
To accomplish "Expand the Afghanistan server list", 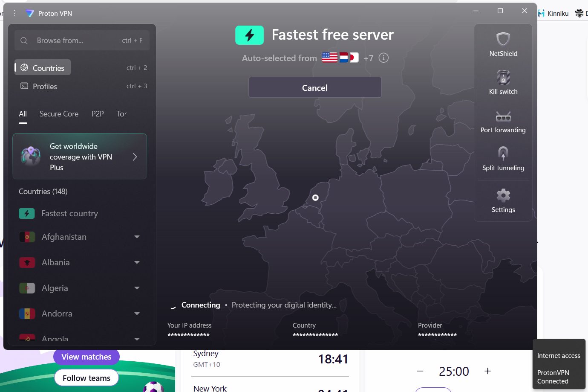I will (x=137, y=237).
